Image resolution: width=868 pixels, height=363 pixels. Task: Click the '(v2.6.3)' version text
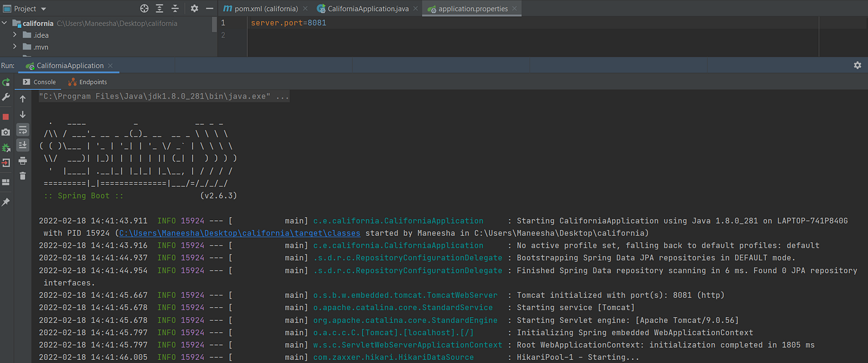[x=219, y=196]
